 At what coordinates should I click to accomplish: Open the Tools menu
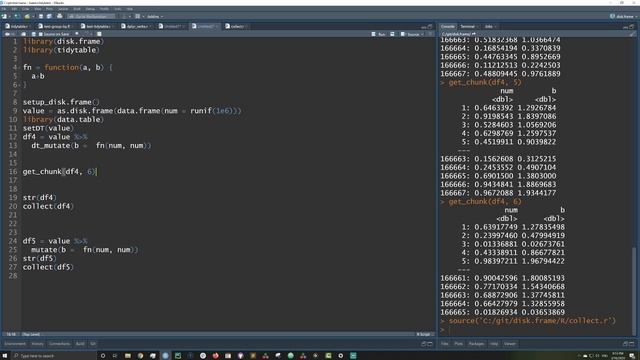(117, 9)
